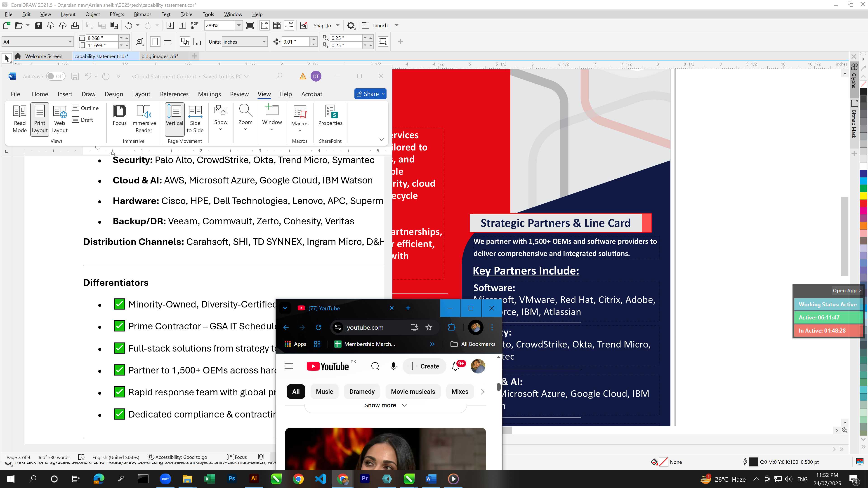Click the CorelDRAW Options gear icon
868x488 pixels.
click(351, 26)
